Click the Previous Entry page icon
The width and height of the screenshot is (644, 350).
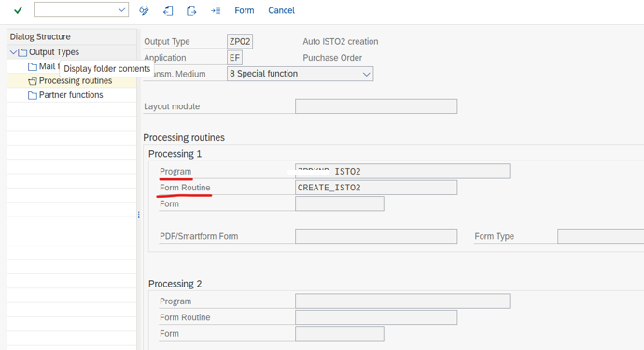click(x=168, y=10)
